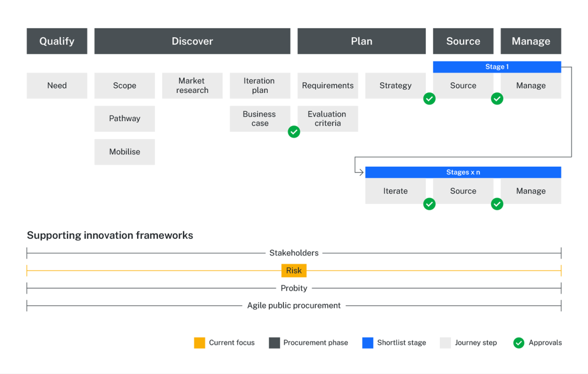This screenshot has height=374, width=588.
Task: Click the orange Risk marker on the risk line
Action: (x=294, y=270)
